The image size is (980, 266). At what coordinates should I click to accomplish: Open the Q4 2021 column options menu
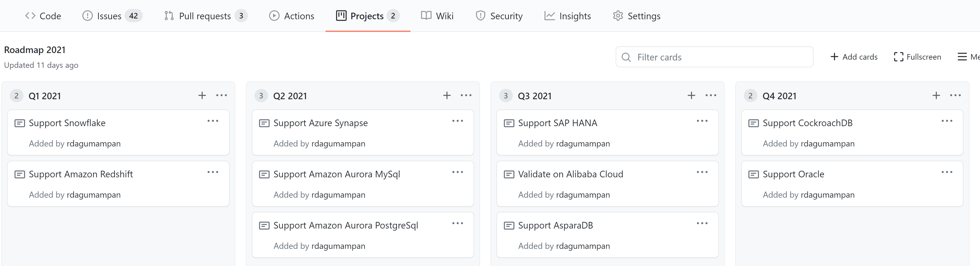click(x=955, y=96)
